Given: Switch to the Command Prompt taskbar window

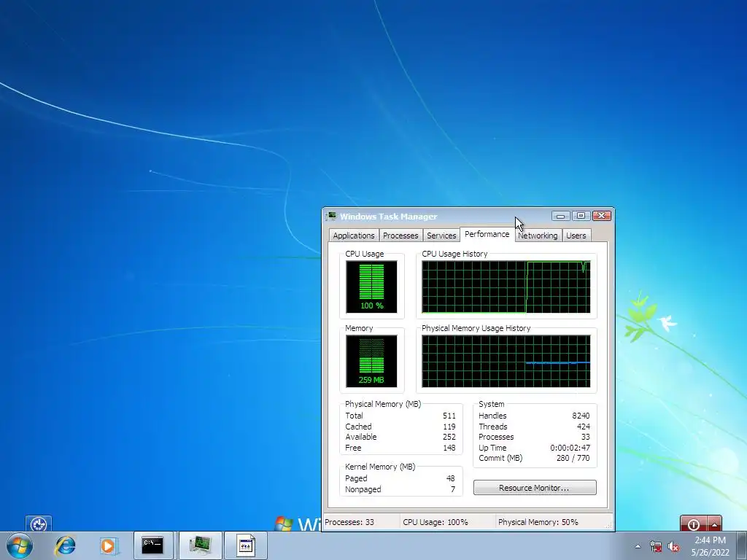Looking at the screenshot, I should point(152,545).
